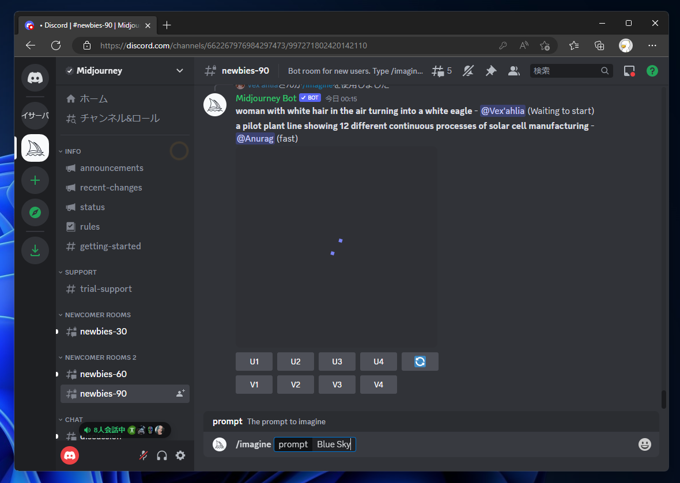Open the announcements channel
This screenshot has width=680, height=483.
click(125, 168)
